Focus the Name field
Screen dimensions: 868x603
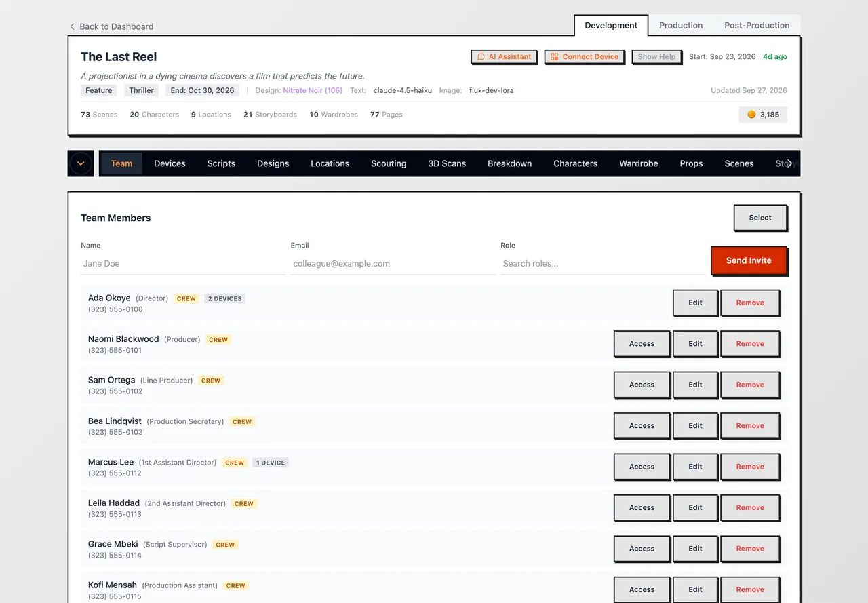183,264
